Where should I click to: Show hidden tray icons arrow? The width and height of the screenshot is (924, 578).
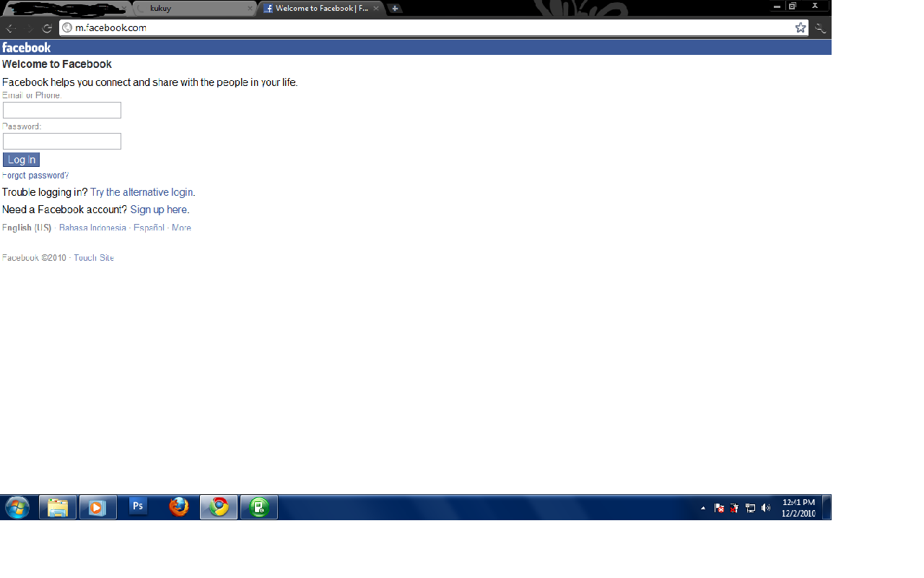pos(703,508)
